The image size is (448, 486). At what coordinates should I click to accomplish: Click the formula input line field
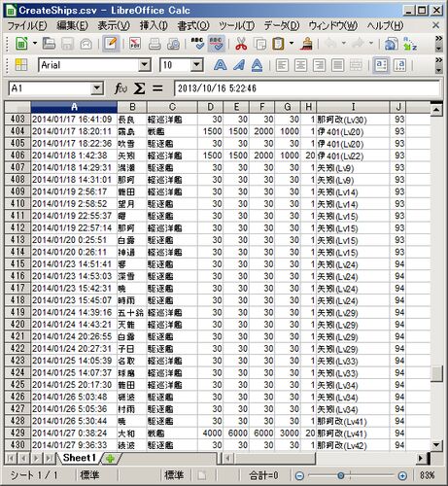(307, 88)
